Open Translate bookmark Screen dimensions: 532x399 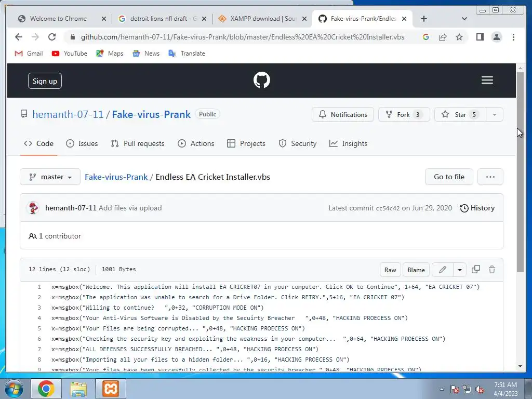(x=187, y=54)
